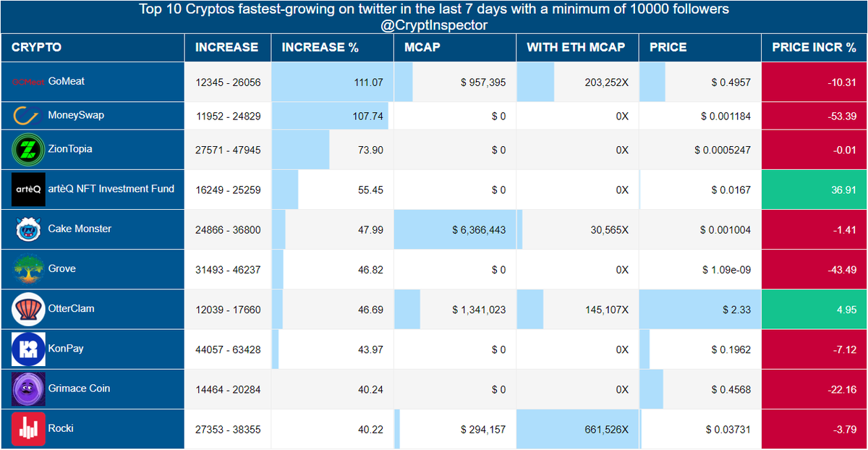Image resolution: width=868 pixels, height=450 pixels.
Task: Select the MCAP column header
Action: coord(455,47)
